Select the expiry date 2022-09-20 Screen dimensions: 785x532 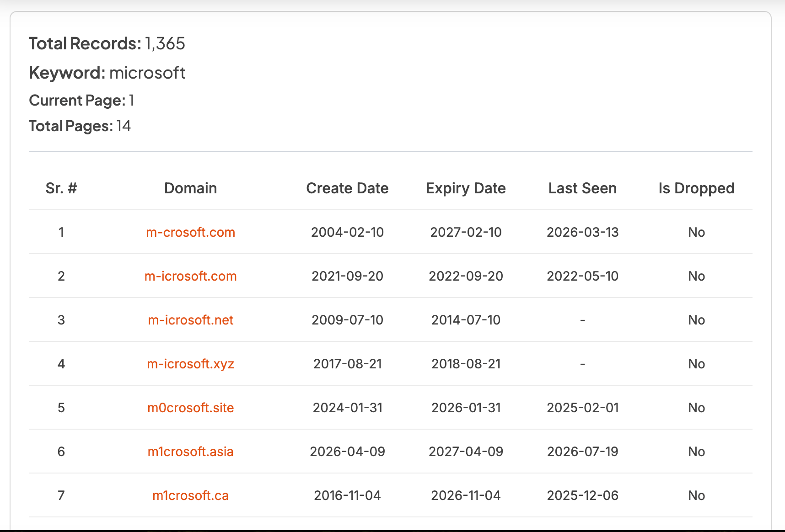[x=466, y=276]
